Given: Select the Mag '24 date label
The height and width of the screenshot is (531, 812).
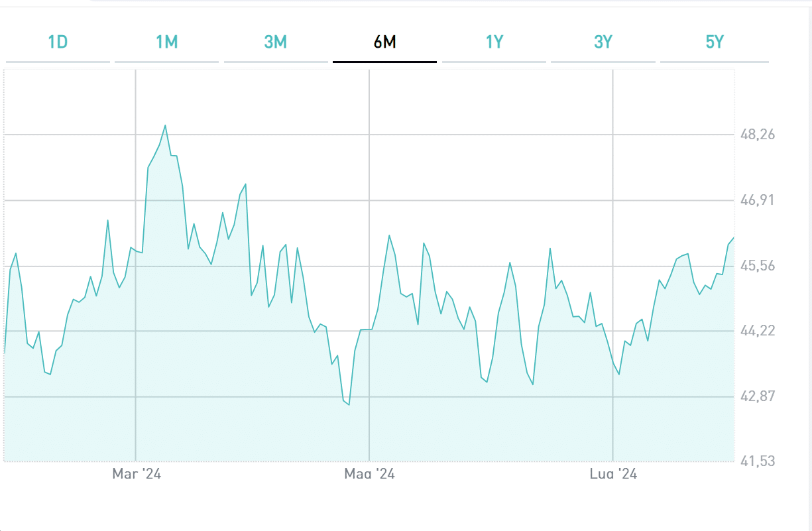Looking at the screenshot, I should coord(369,474).
